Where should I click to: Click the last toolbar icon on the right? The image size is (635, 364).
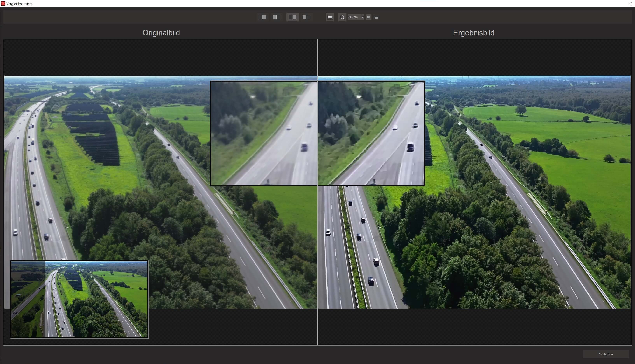point(376,17)
